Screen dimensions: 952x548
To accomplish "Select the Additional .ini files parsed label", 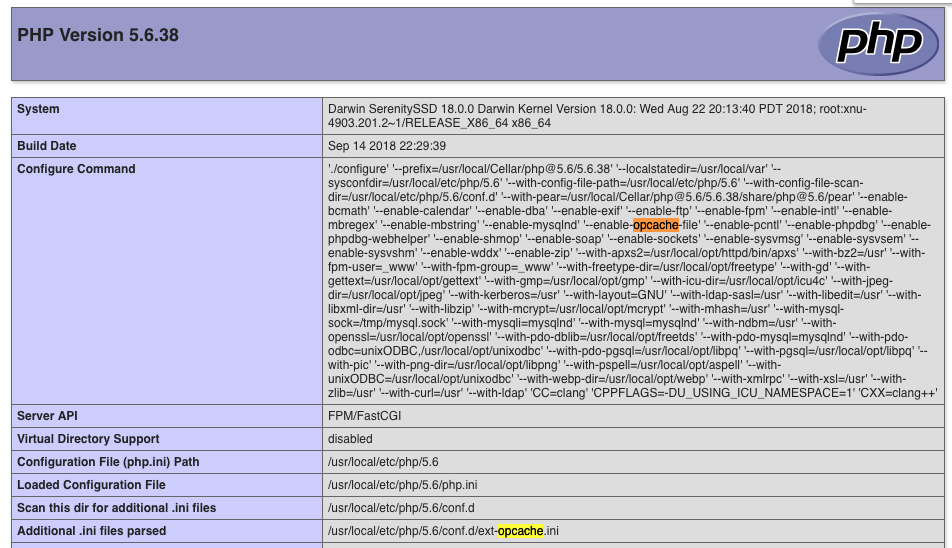I will coord(91,531).
